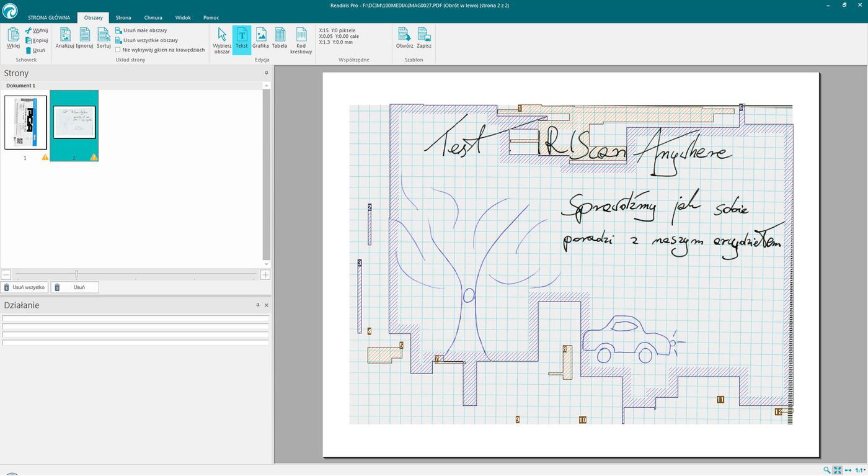The height and width of the screenshot is (476, 868).
Task: Pin the Strony panel
Action: tap(267, 73)
